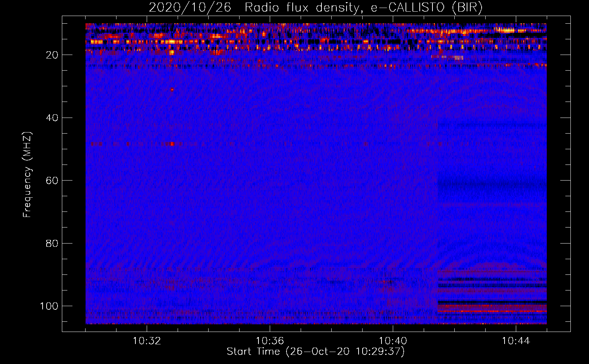Click the 10:36 time tick label
Image resolution: width=589 pixels, height=364 pixels.
click(270, 341)
